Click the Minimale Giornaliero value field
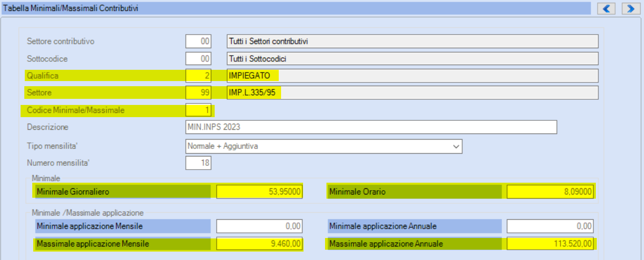This screenshot has width=644, height=260. click(260, 191)
